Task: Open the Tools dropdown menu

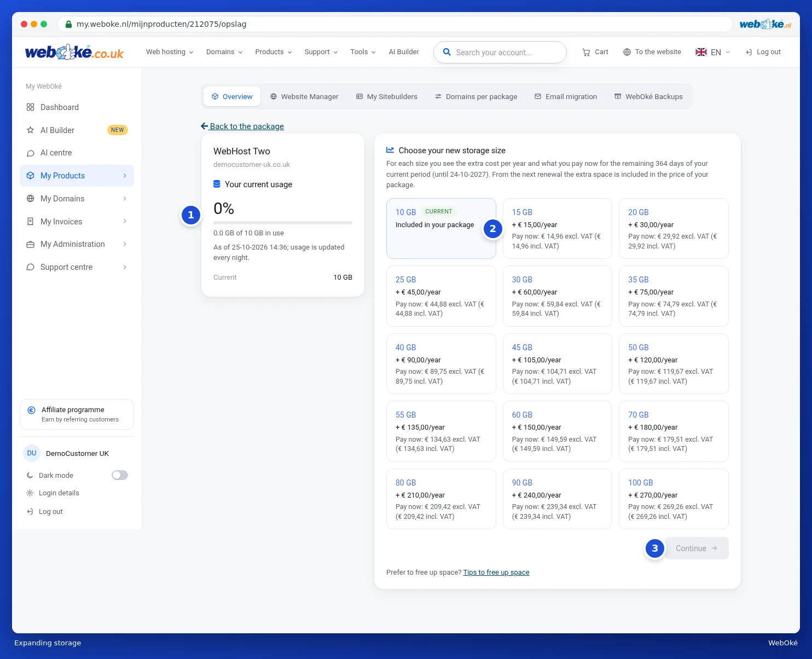Action: pyautogui.click(x=363, y=52)
